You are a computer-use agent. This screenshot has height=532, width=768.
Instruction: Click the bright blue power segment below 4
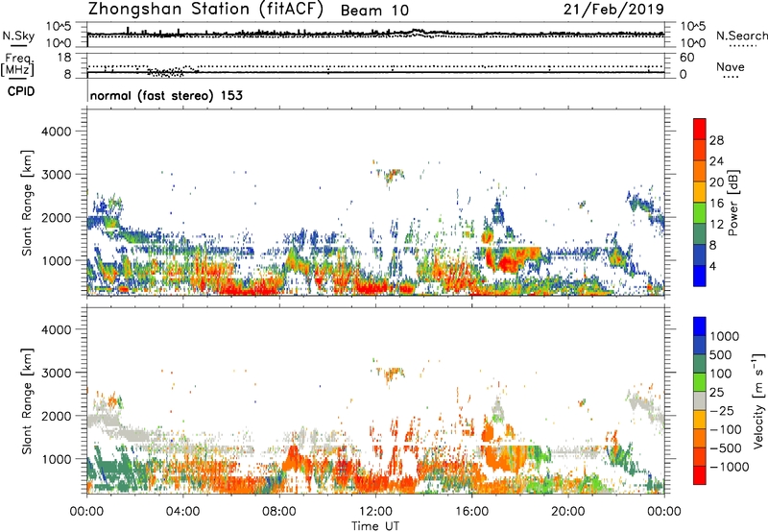pos(700,277)
